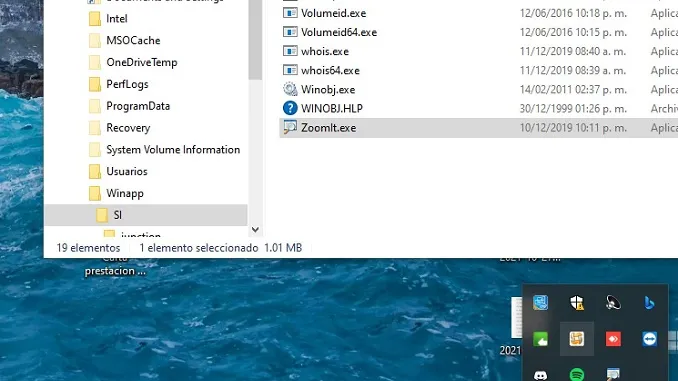
Task: Select Winapp folder in tree
Action: click(x=125, y=193)
